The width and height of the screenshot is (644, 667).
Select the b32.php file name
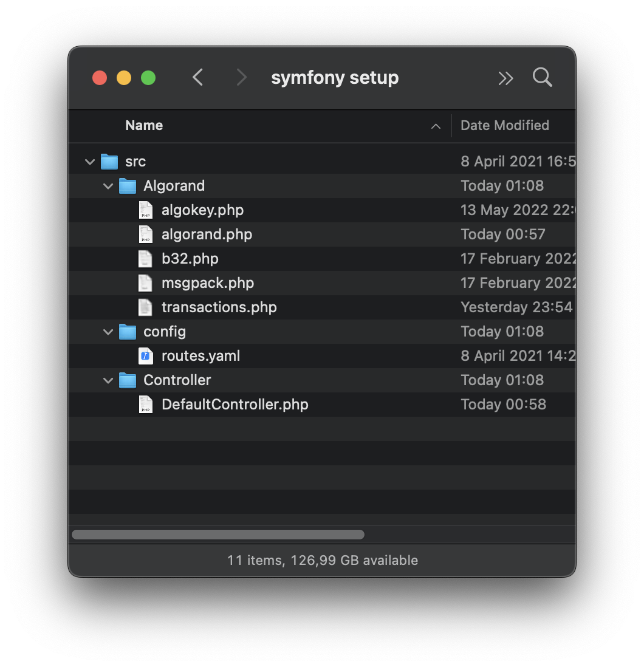point(190,259)
